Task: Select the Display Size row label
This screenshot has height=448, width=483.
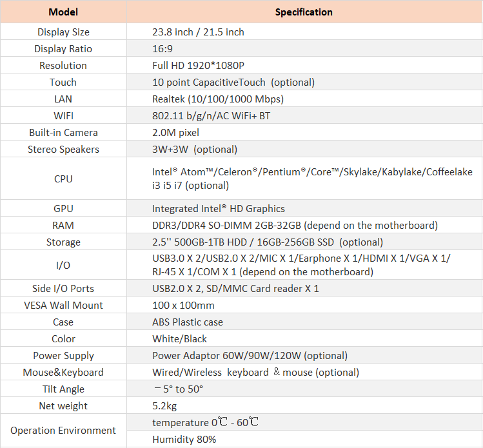Action: (63, 32)
